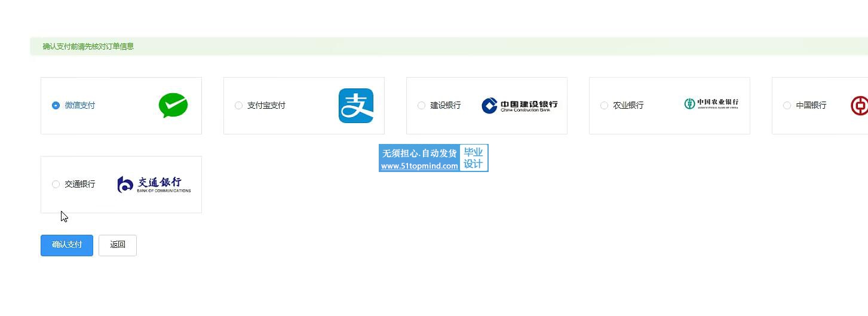Select the 中国银行 radio button
Screen dimensions: 868x316
pyautogui.click(x=787, y=105)
